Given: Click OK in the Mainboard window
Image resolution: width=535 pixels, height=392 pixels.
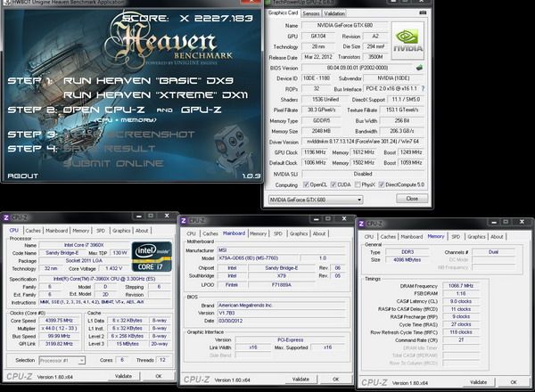Looking at the screenshot, I should pos(336,379).
